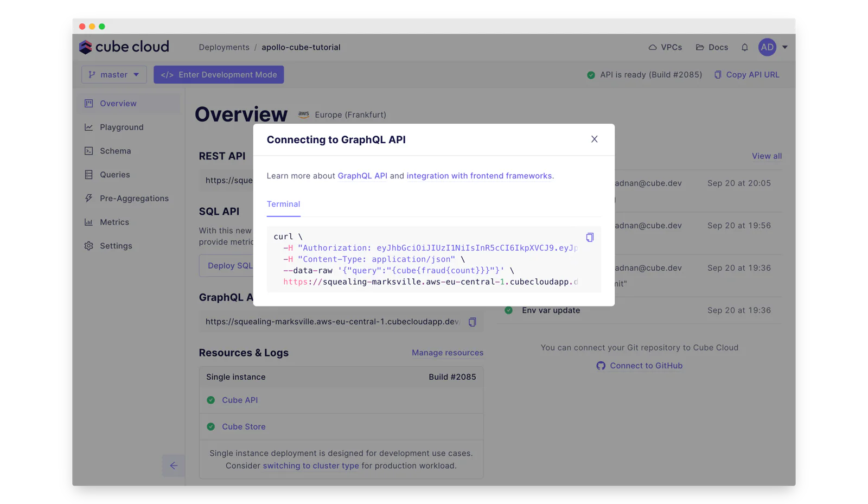Click Build #2085 in Resources panel
Image resolution: width=868 pixels, height=504 pixels.
452,377
